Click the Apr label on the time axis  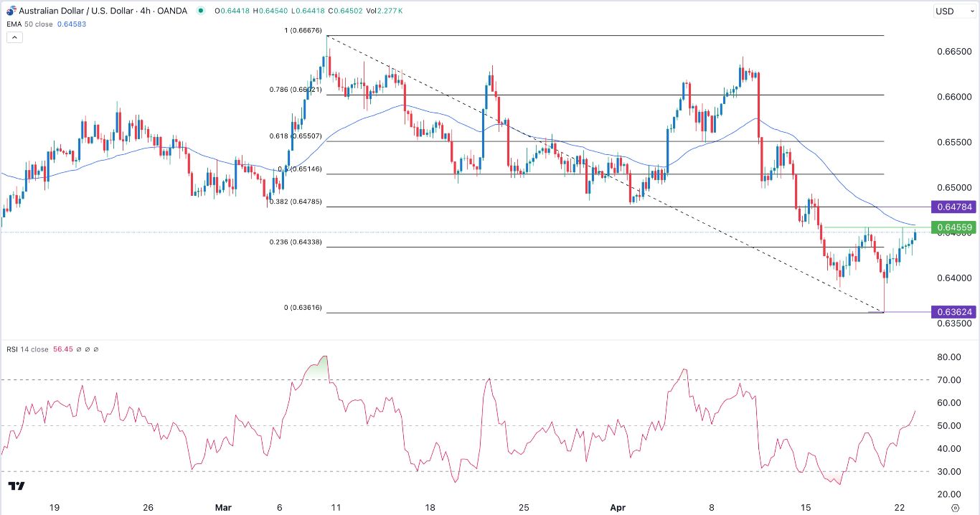618,507
